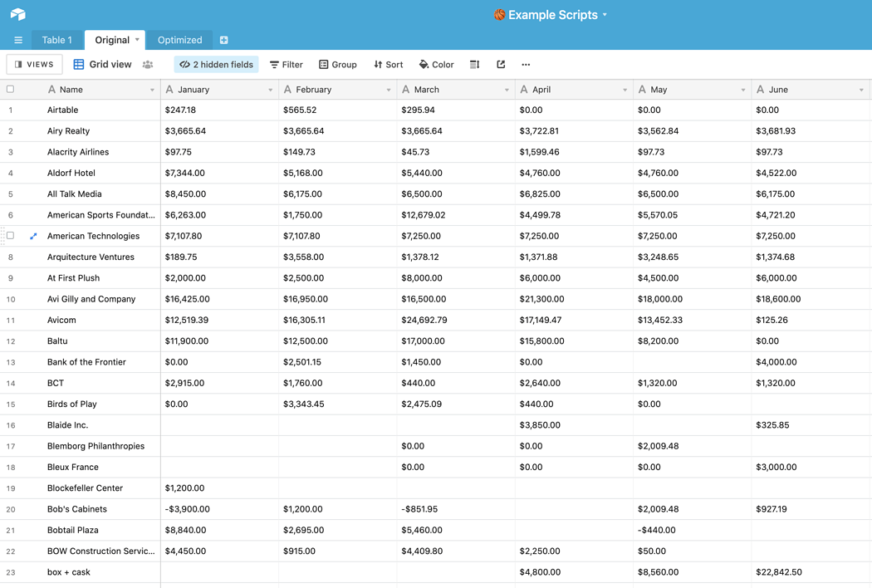Add a new table with the plus button
The height and width of the screenshot is (588, 872).
tap(223, 39)
